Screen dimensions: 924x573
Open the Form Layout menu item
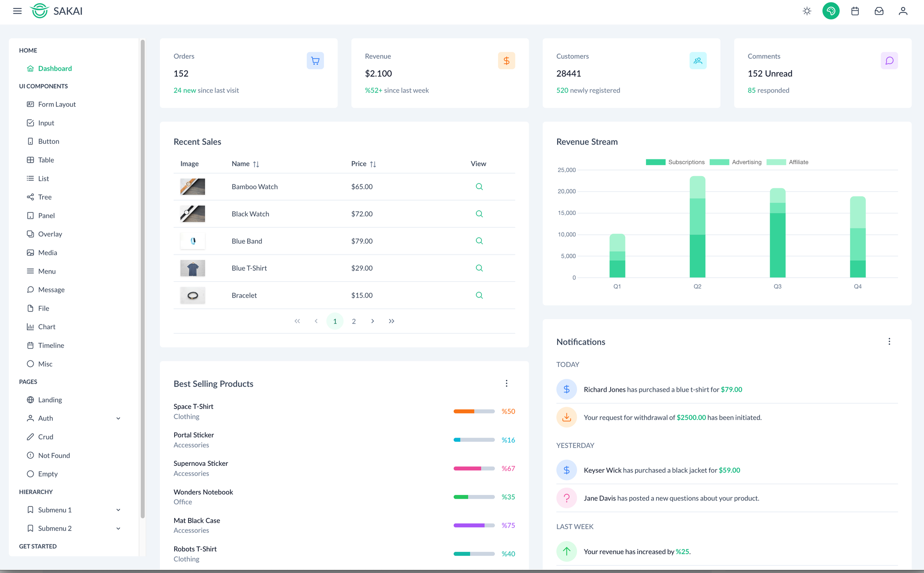pyautogui.click(x=57, y=104)
